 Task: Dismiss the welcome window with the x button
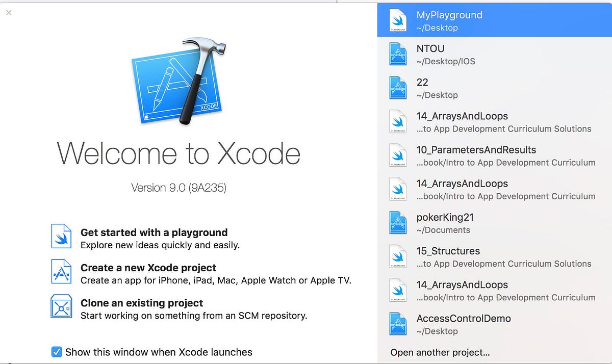(8, 13)
